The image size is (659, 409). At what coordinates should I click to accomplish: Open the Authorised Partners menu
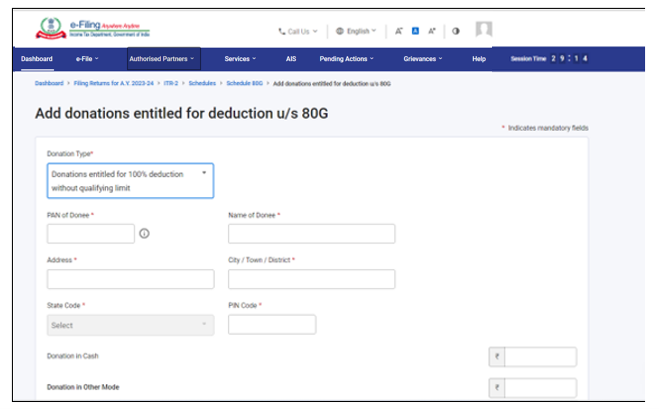163,59
